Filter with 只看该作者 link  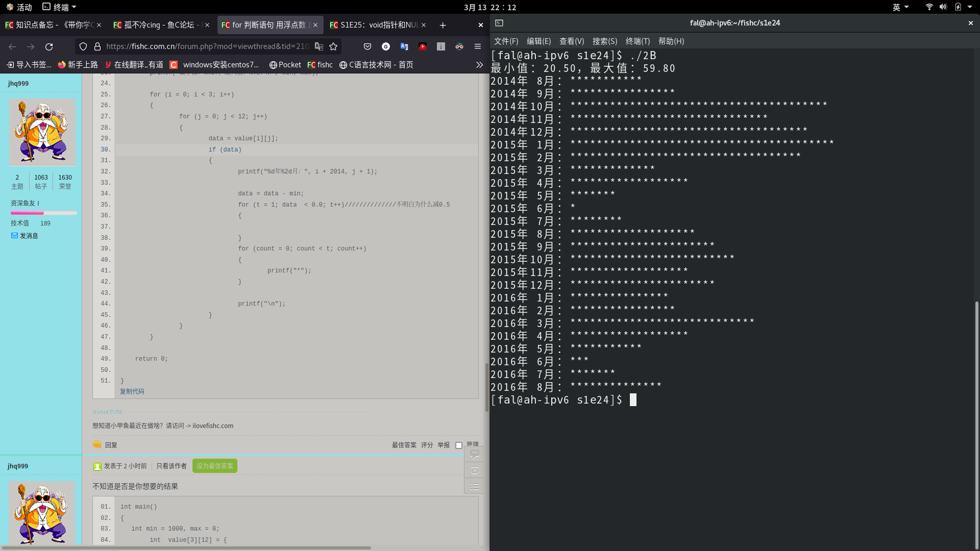pos(171,466)
